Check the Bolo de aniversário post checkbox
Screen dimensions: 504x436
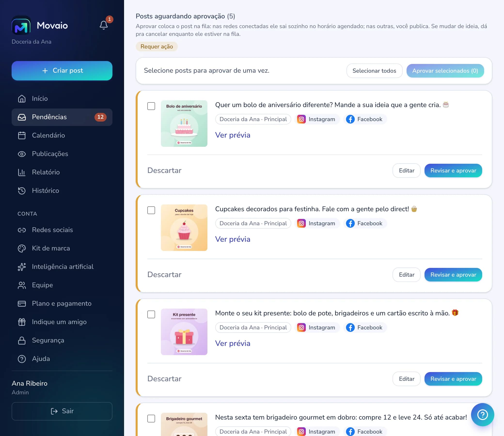(x=151, y=106)
